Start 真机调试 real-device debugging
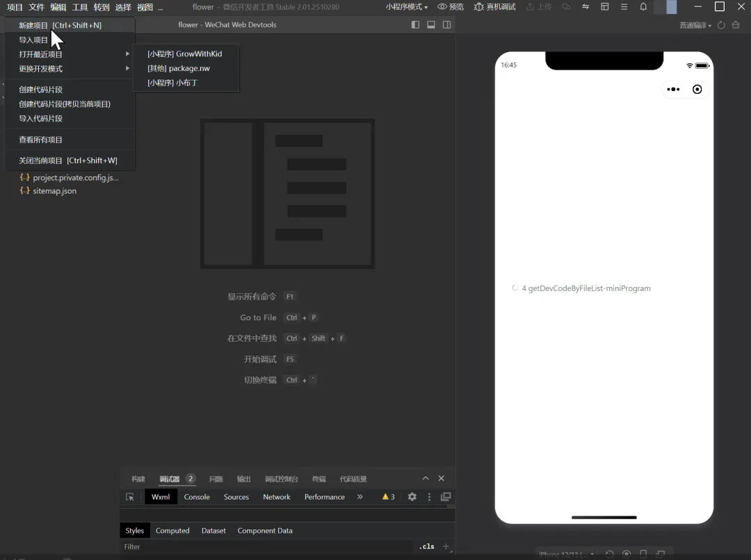The image size is (751, 560). [x=494, y=7]
